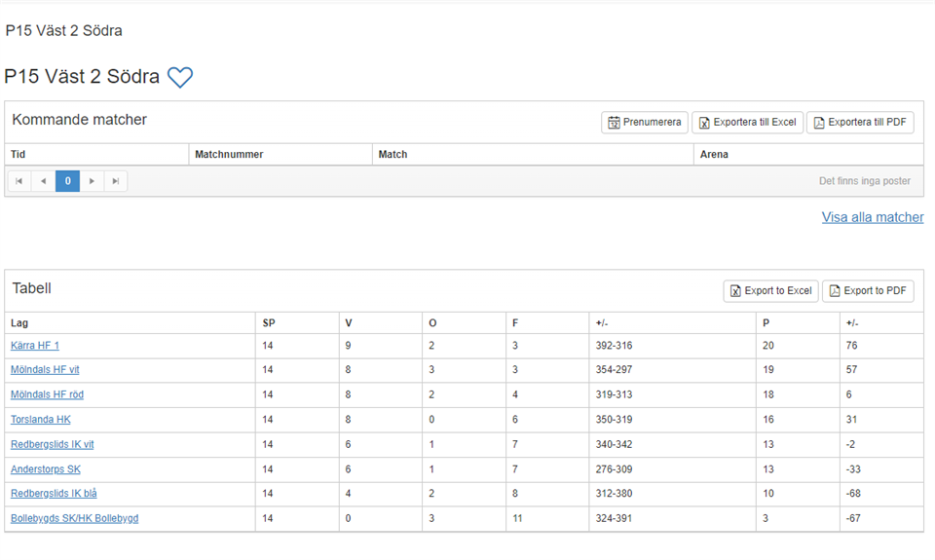The height and width of the screenshot is (560, 935).
Task: Open Bollebygds SK/HK Bollebygd team link
Action: 74,518
